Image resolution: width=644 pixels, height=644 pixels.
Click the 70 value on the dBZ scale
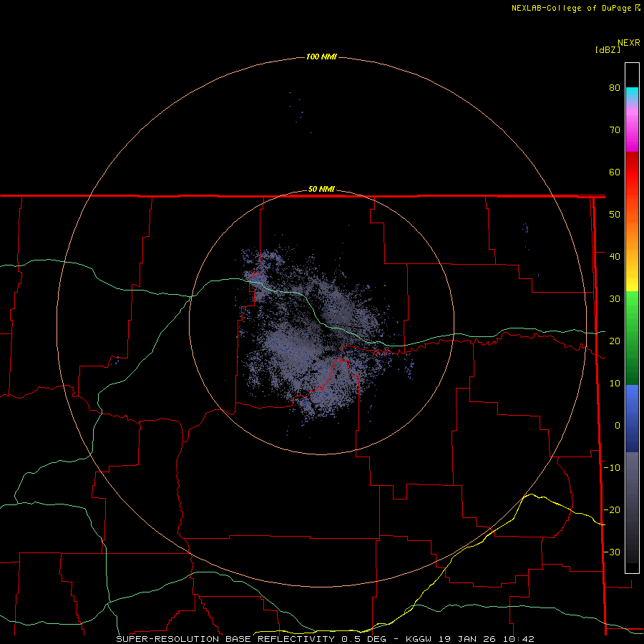coord(615,130)
